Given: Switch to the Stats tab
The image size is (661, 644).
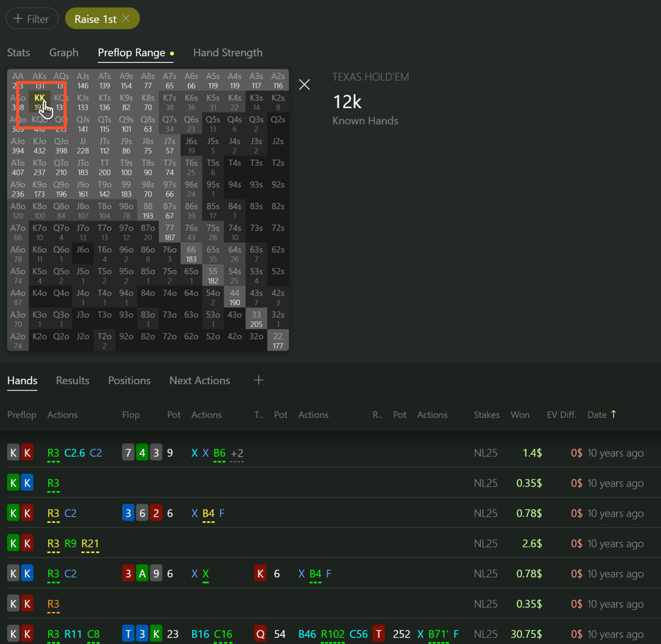Looking at the screenshot, I should pos(19,53).
